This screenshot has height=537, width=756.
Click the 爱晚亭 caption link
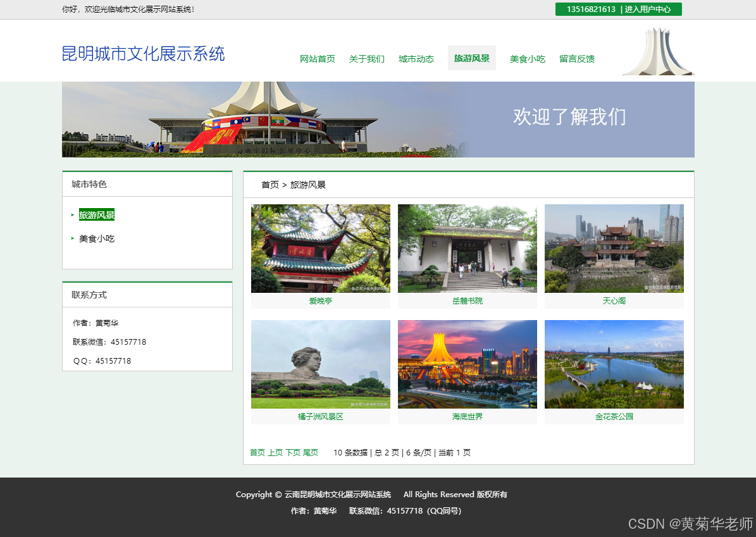[x=321, y=301]
